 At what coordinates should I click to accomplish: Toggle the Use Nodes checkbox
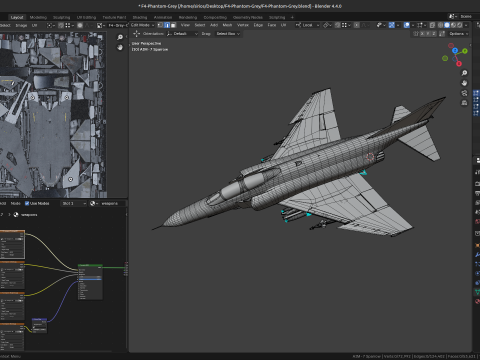(x=27, y=203)
